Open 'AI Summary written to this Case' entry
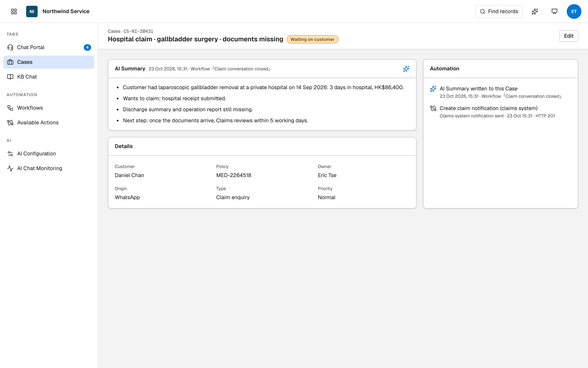588x368 pixels. pyautogui.click(x=478, y=89)
